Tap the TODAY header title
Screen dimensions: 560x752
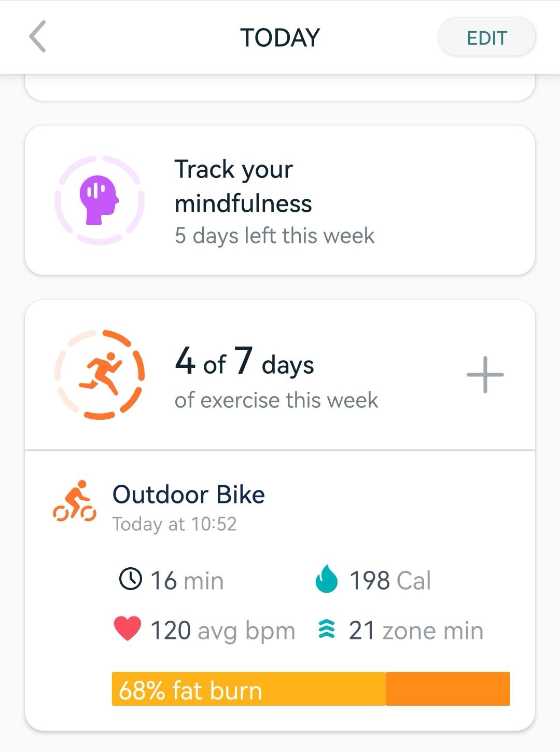(x=280, y=38)
